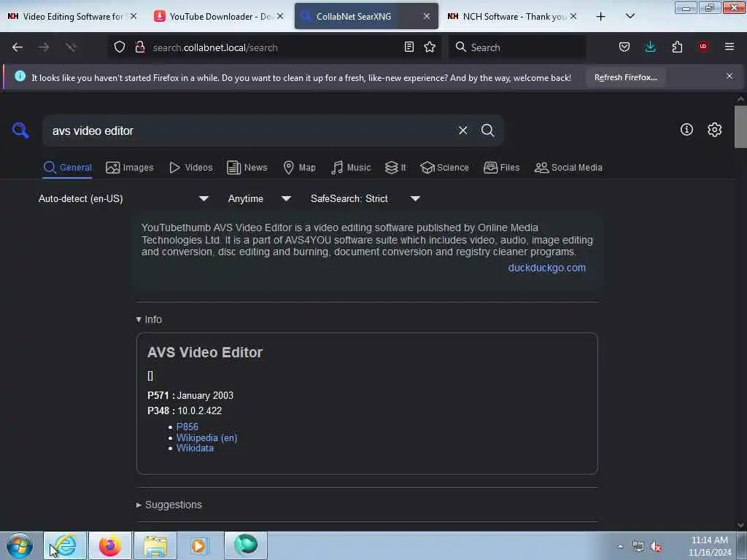This screenshot has height=560, width=747.
Task: Click the site security padlock icon
Action: pyautogui.click(x=139, y=47)
